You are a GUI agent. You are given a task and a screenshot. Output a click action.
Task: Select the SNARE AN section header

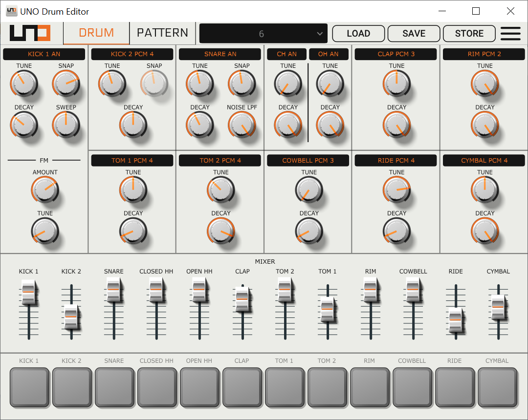click(x=220, y=54)
